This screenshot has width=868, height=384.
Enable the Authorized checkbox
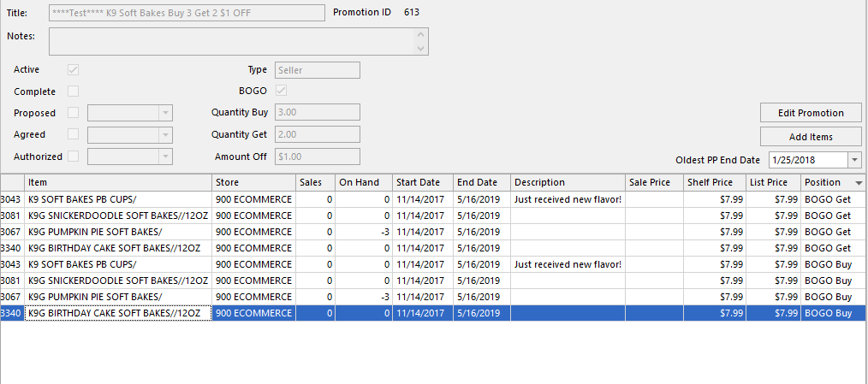tap(73, 156)
